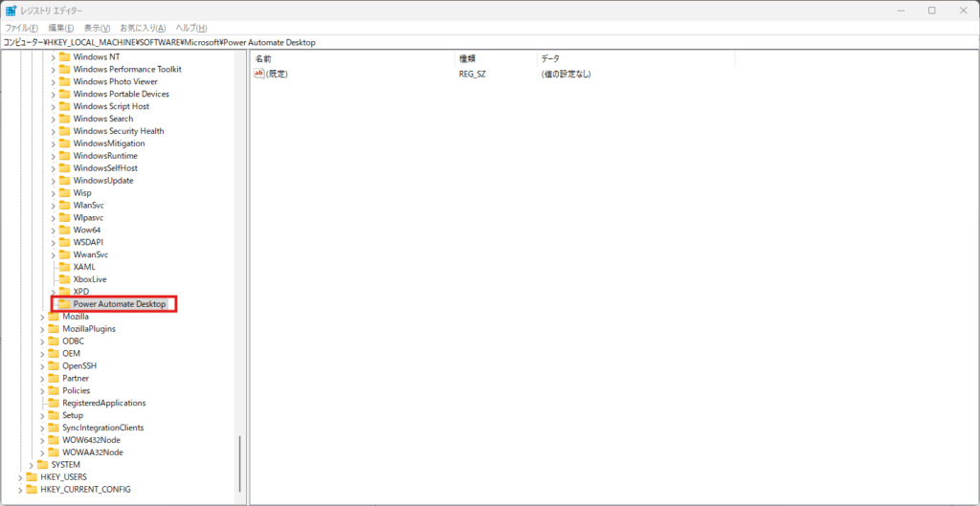
Task: Select the SYSTEM key label
Action: tap(66, 465)
